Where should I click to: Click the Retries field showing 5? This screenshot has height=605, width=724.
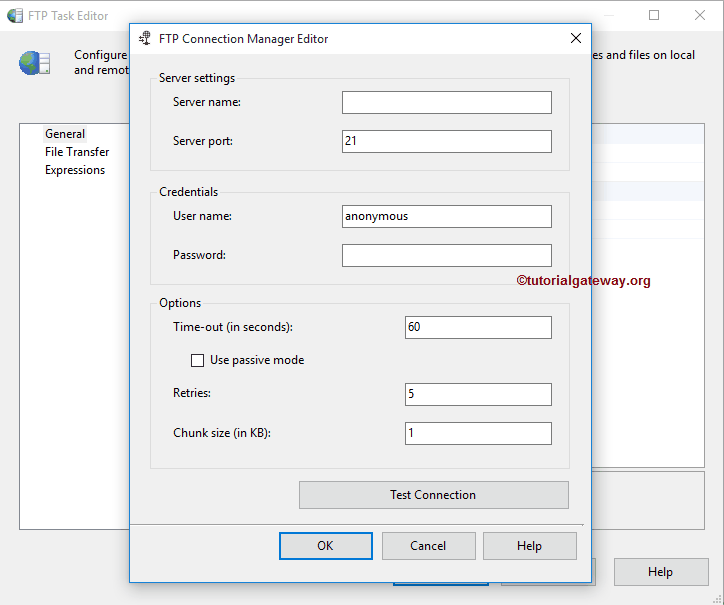click(x=478, y=394)
